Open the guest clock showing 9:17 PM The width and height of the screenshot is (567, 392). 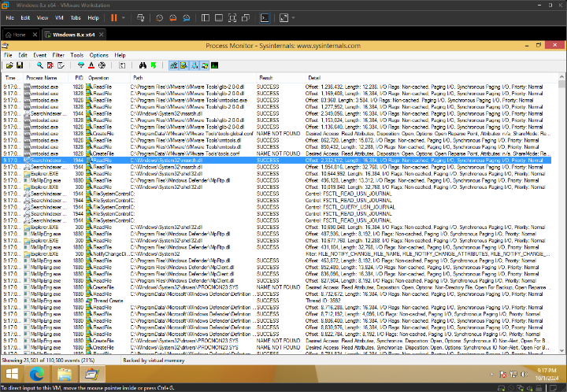coord(547,375)
